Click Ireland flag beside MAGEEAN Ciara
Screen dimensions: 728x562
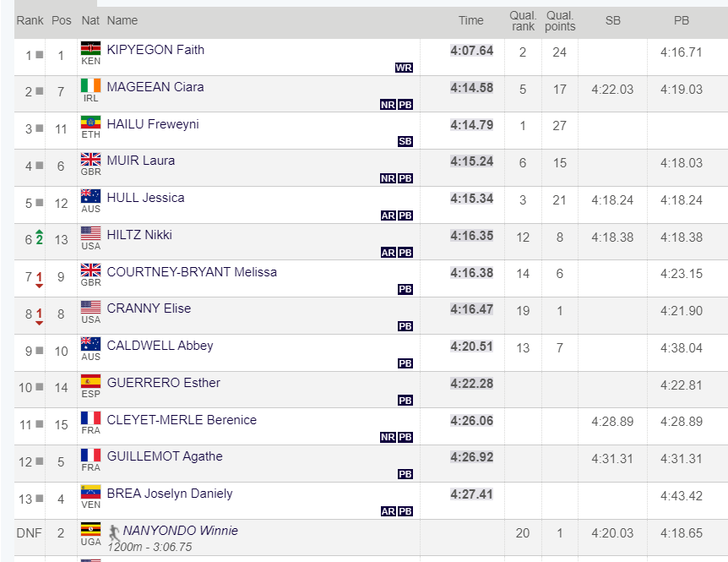90,85
